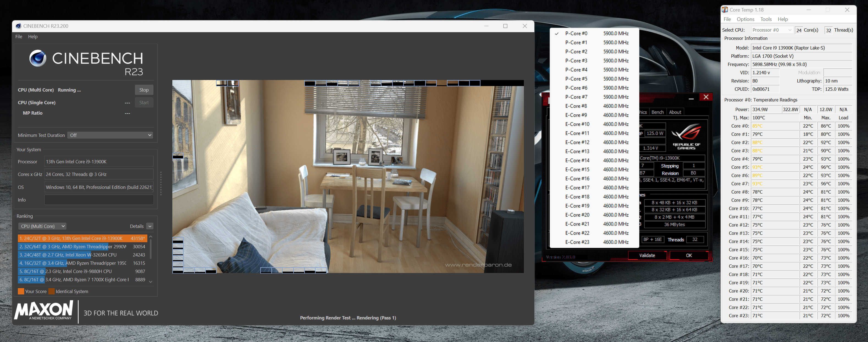Click the brown Identical System color swatch
868x342 pixels.
coord(52,291)
